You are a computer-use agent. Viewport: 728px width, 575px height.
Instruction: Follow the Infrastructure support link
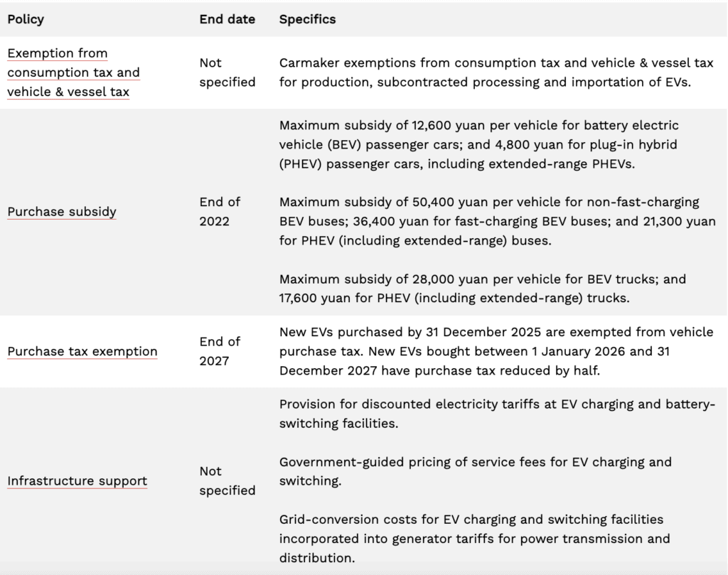(x=77, y=481)
